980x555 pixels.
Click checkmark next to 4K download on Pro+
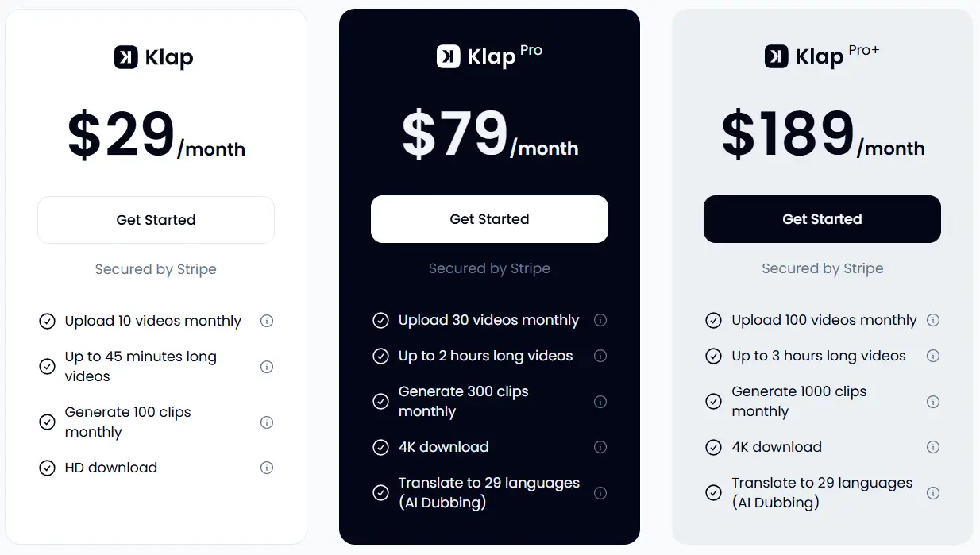click(713, 447)
